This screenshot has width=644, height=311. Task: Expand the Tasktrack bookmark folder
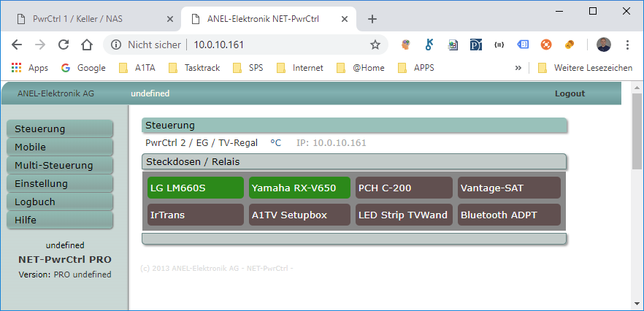pyautogui.click(x=194, y=68)
